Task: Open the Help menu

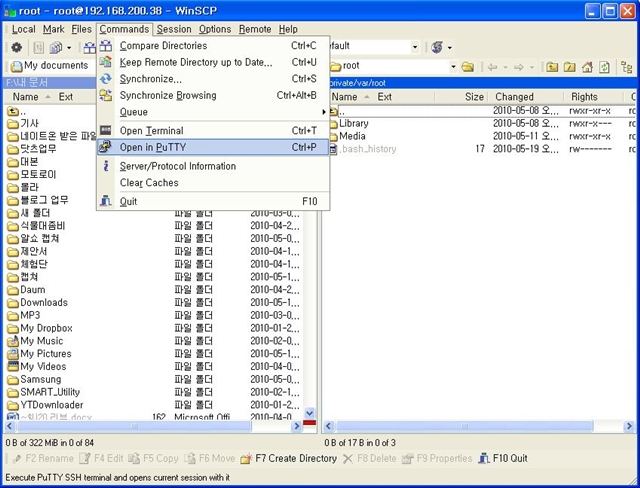Action: click(288, 29)
